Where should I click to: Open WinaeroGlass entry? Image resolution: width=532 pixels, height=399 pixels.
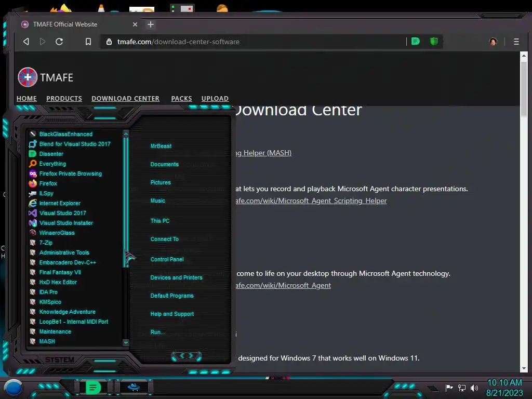(x=52, y=232)
